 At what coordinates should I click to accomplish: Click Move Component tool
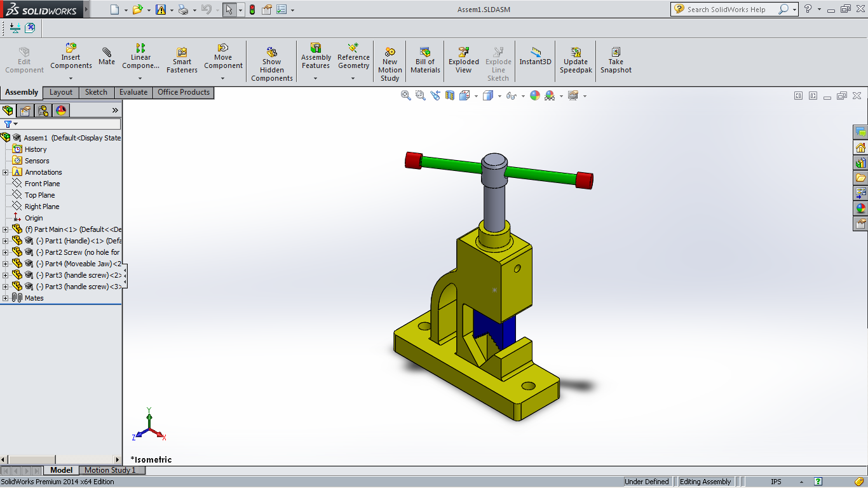(223, 56)
